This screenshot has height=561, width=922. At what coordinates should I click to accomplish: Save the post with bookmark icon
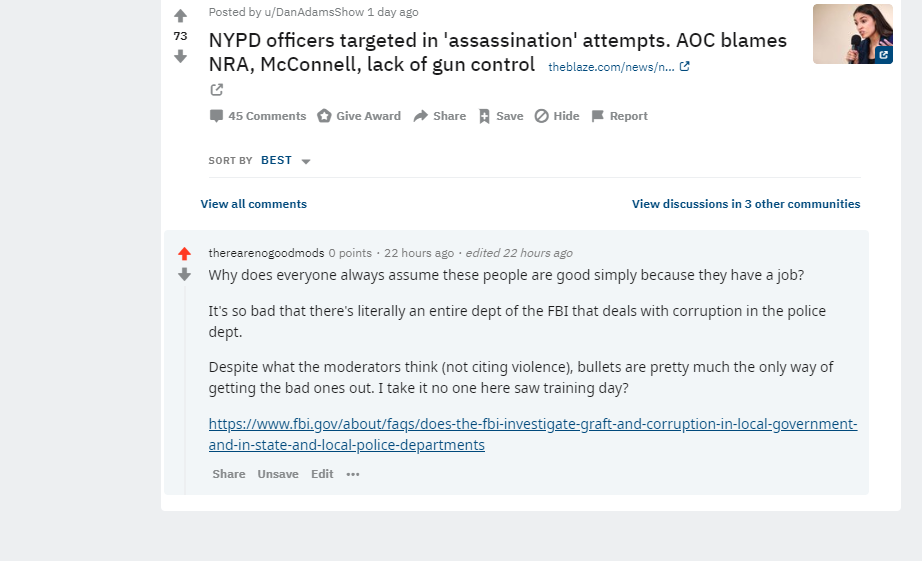pos(501,116)
